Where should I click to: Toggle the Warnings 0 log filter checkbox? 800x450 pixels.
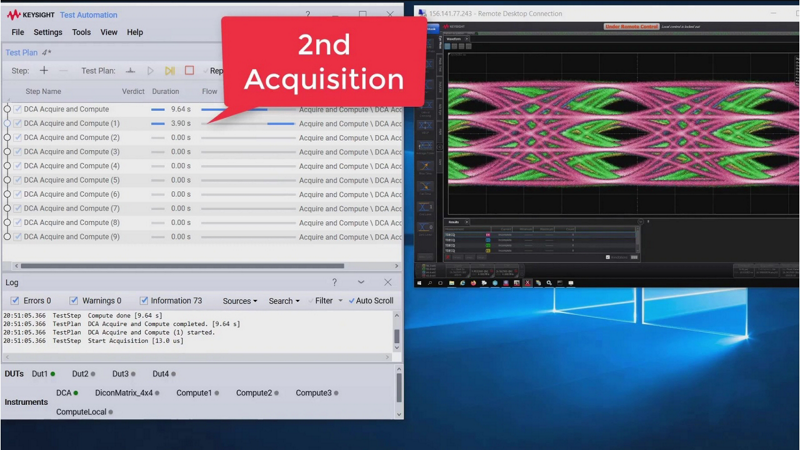click(73, 301)
